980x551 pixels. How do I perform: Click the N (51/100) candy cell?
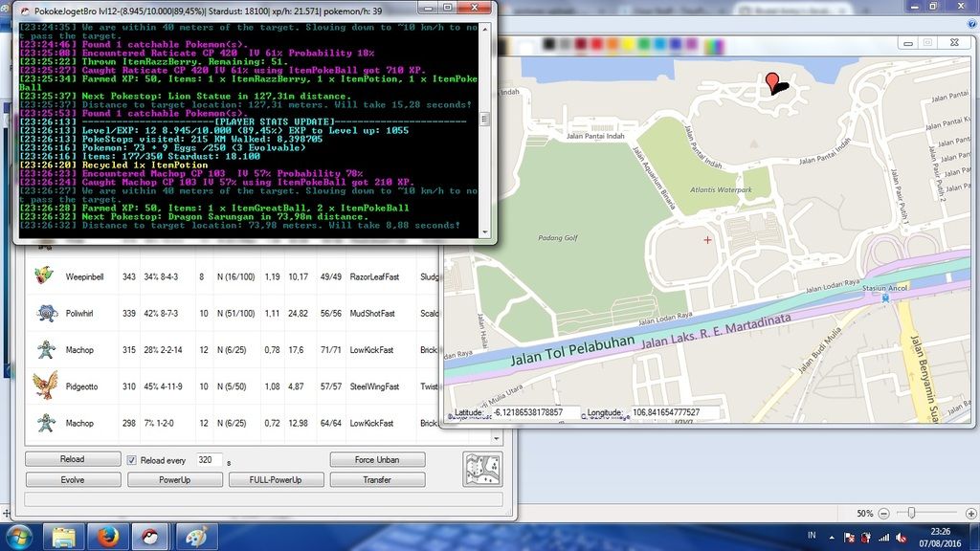236,313
